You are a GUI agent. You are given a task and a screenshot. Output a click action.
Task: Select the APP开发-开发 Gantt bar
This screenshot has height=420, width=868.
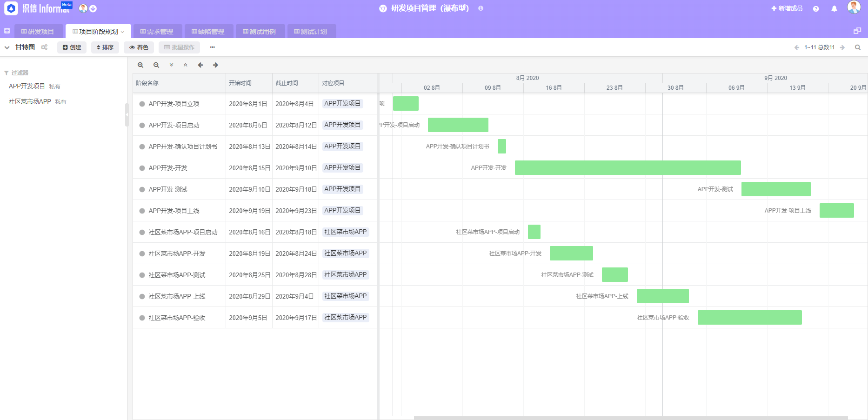[628, 167]
